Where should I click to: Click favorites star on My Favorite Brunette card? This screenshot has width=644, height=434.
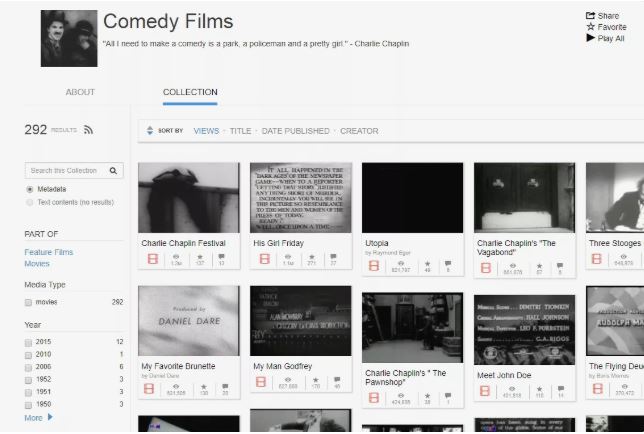pyautogui.click(x=204, y=386)
